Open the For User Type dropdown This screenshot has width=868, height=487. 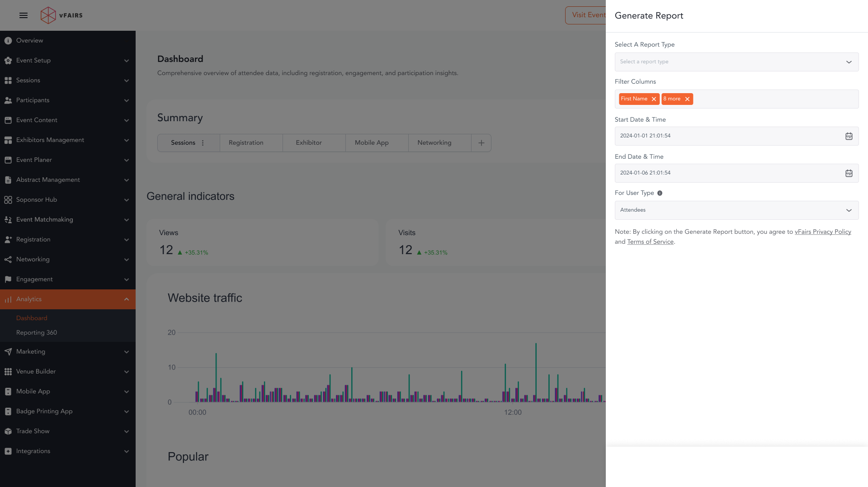[736, 210]
